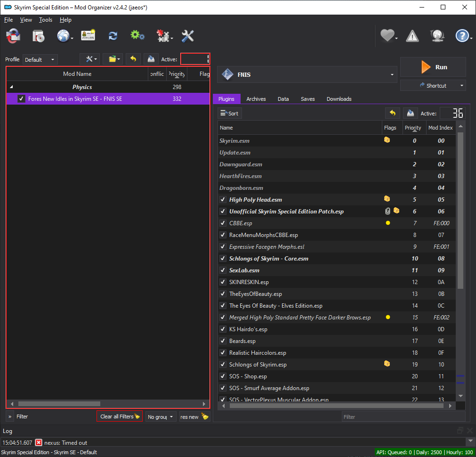The image size is (476, 457).
Task: Create plugin list backup icon
Action: pyautogui.click(x=411, y=114)
